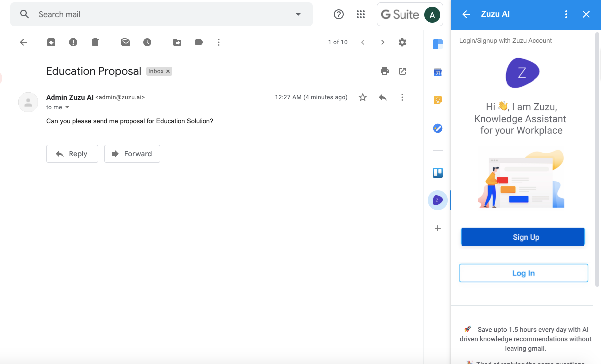Open Gmail support help icon
Image resolution: width=601 pixels, height=364 pixels.
tap(339, 14)
